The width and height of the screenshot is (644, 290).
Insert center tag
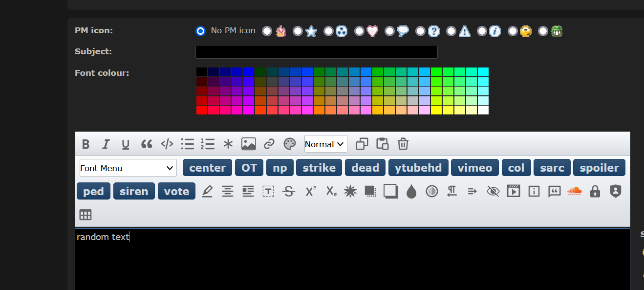click(208, 168)
